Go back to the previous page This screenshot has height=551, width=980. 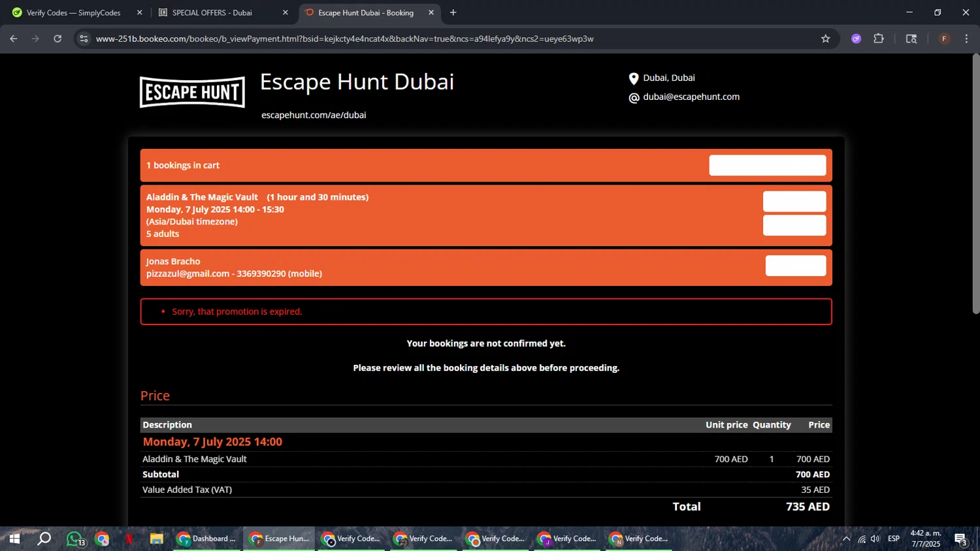point(13,39)
